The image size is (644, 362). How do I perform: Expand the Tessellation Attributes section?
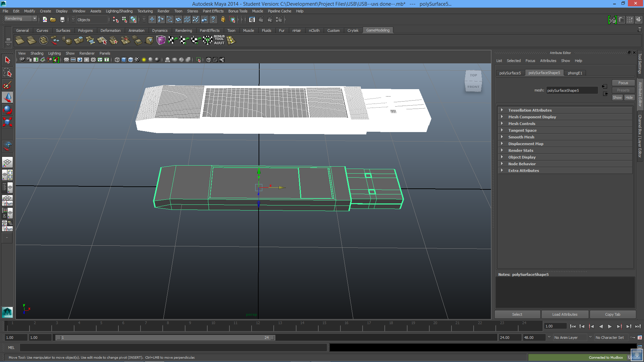(x=529, y=110)
